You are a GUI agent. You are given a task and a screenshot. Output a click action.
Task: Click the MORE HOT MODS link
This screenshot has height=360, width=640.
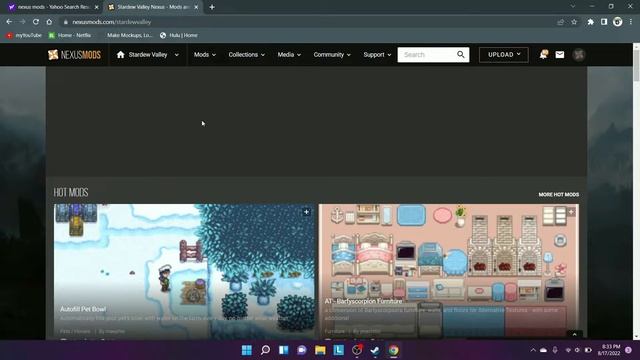coord(558,195)
